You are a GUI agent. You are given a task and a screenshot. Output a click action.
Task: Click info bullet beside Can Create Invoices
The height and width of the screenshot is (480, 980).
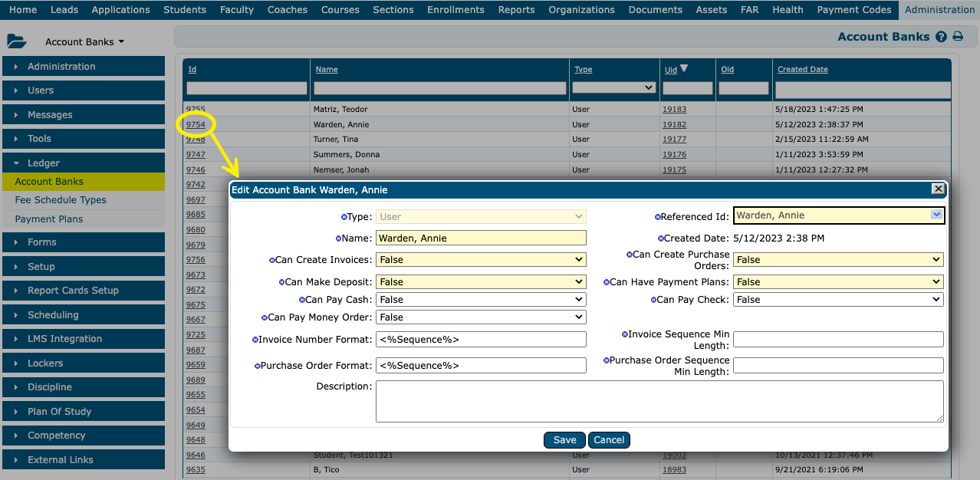coord(271,260)
